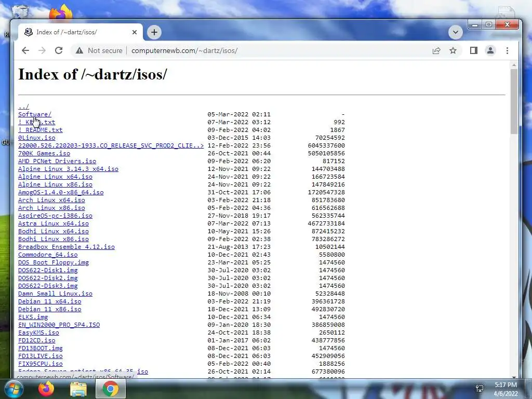Download Alpine Linux x64.iso
Screen dimensions: 532x399
(55, 177)
